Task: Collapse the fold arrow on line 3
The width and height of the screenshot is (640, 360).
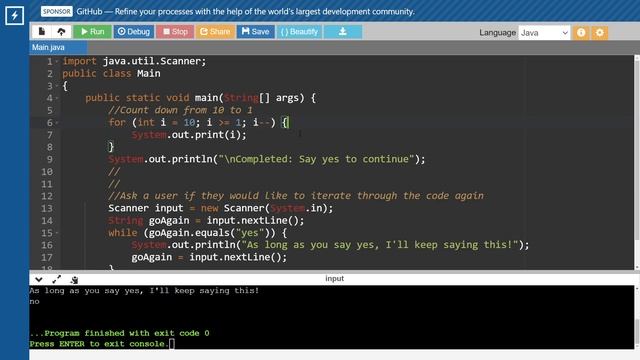Action: 57,86
